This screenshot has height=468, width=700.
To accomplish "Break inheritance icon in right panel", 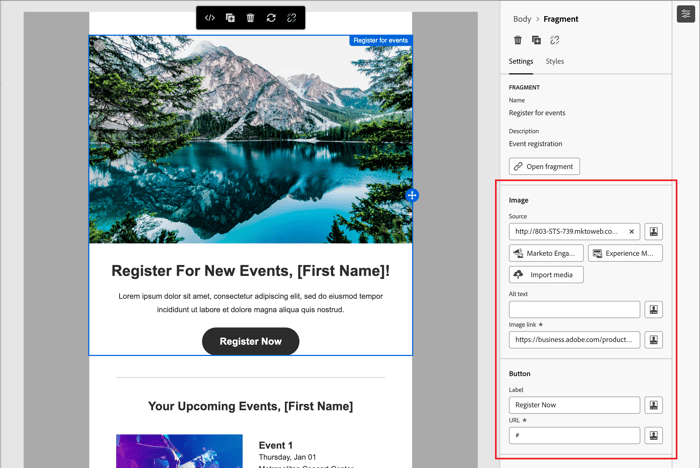I will [554, 40].
